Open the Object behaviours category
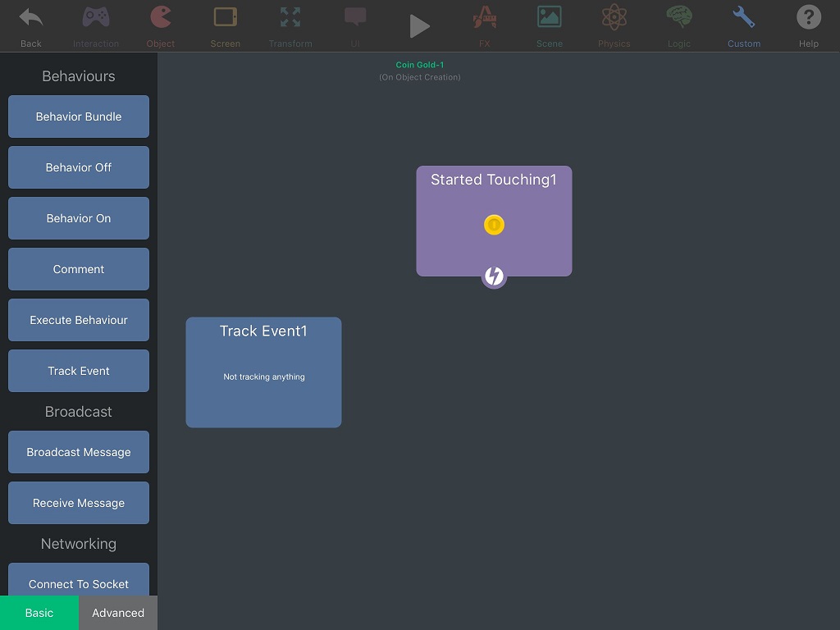The height and width of the screenshot is (630, 840). tap(161, 25)
